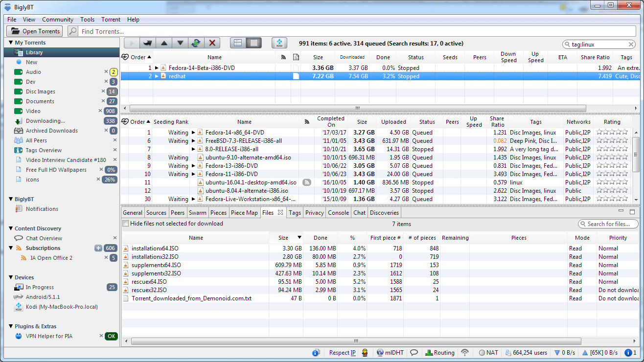Click the VPN Helper for PIA plugin icon

tap(18, 336)
